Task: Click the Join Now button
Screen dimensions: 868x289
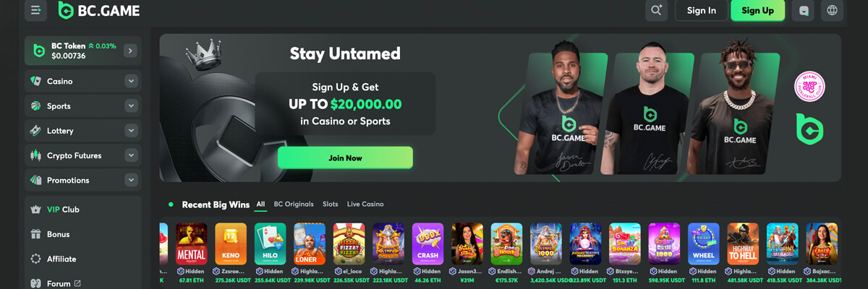Action: pyautogui.click(x=345, y=158)
